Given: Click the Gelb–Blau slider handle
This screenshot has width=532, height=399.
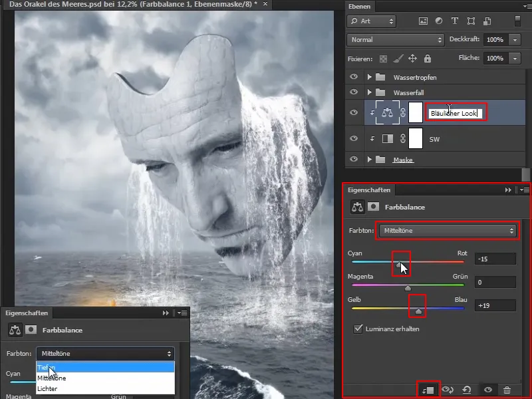Looking at the screenshot, I should click(418, 311).
